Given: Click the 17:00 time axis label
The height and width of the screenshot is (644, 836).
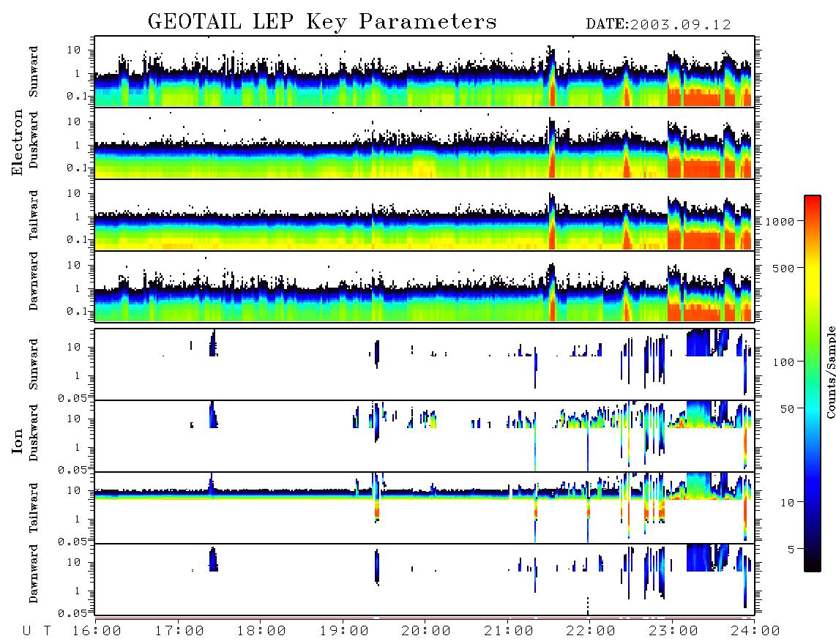Looking at the screenshot, I should click(x=179, y=631).
